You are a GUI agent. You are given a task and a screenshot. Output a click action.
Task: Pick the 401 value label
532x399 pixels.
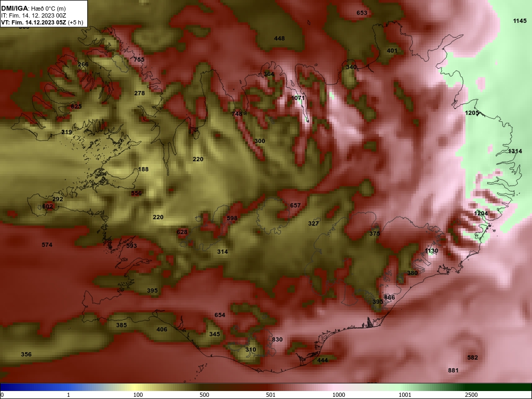click(392, 51)
